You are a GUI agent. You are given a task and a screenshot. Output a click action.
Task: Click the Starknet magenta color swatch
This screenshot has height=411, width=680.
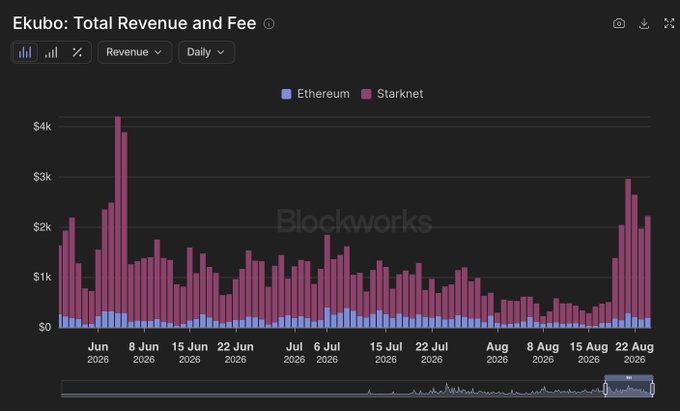(x=366, y=94)
